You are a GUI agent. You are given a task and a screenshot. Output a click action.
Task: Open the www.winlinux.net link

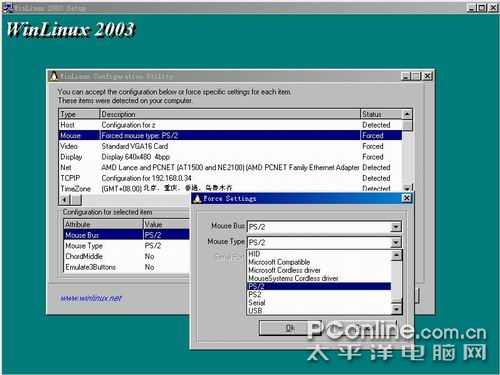(91, 298)
